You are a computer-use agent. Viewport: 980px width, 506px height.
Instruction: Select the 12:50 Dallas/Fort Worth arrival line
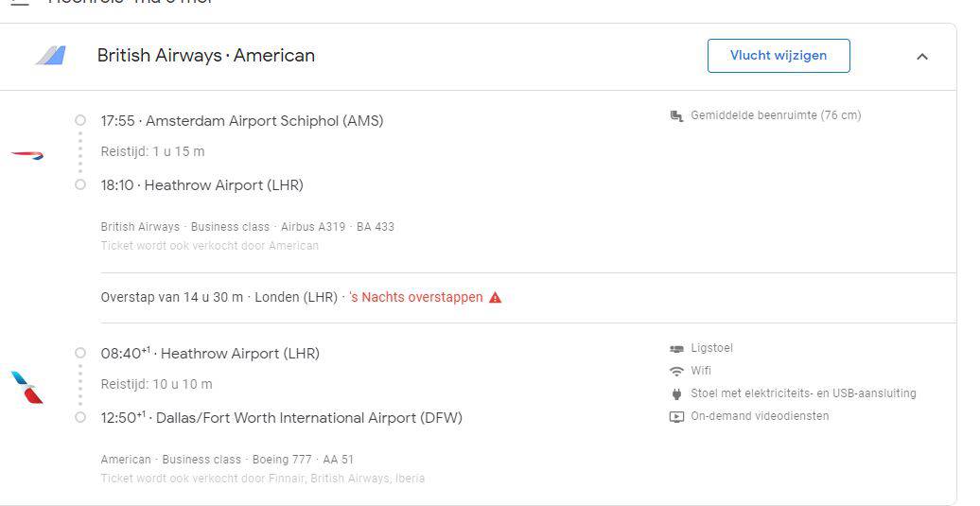pyautogui.click(x=282, y=418)
